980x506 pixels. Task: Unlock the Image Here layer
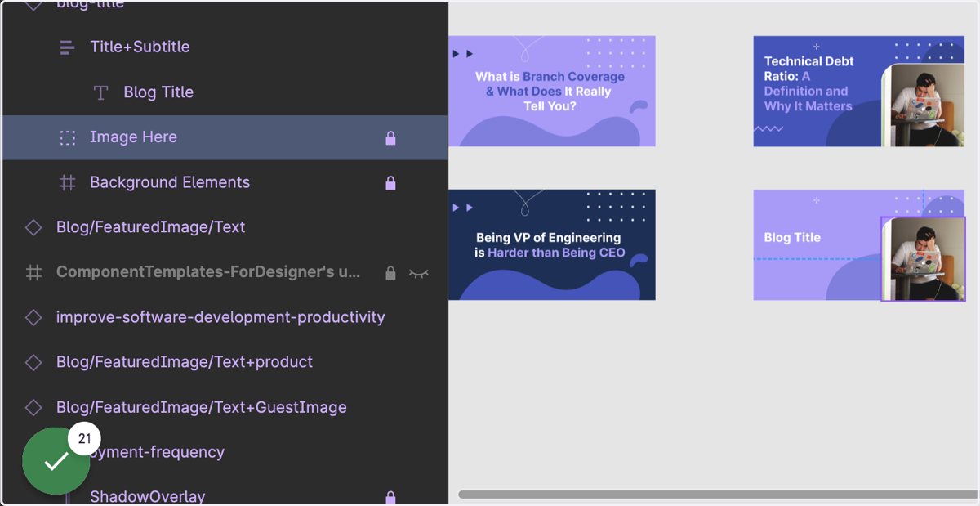pyautogui.click(x=390, y=137)
